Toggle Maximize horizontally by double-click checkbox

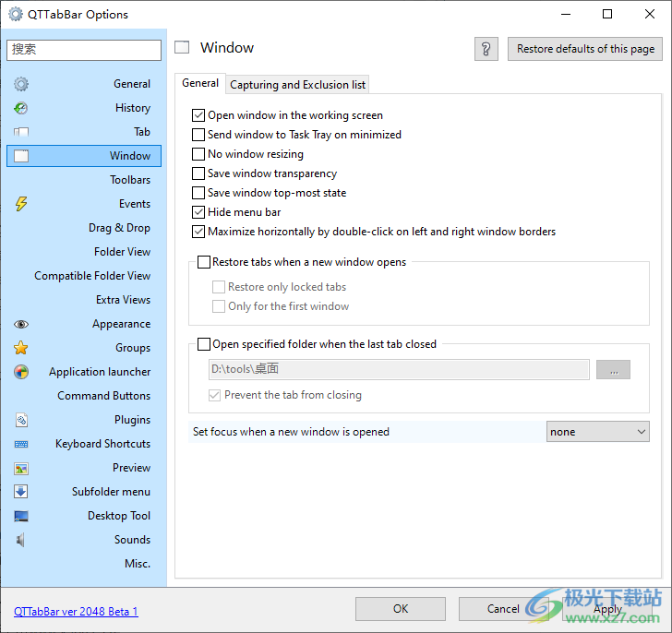pyautogui.click(x=198, y=232)
